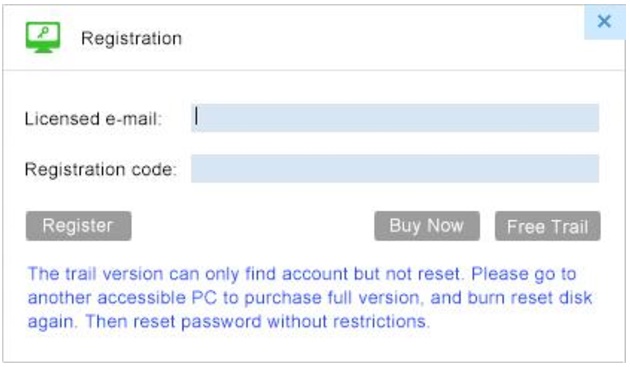630x367 pixels.
Task: Start the Free Trail option
Action: 548,226
